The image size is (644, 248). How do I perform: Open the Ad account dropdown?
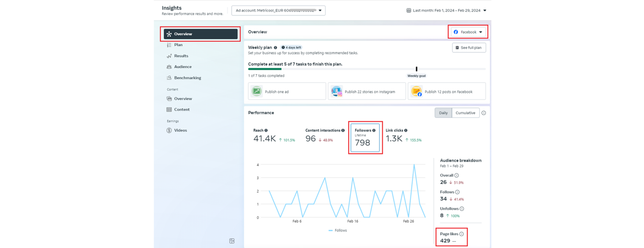coord(278,10)
